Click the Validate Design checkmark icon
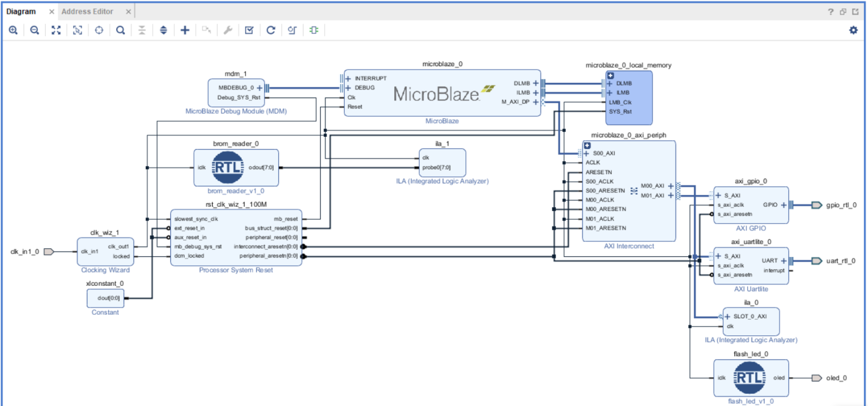This screenshot has width=868, height=406. (x=249, y=31)
